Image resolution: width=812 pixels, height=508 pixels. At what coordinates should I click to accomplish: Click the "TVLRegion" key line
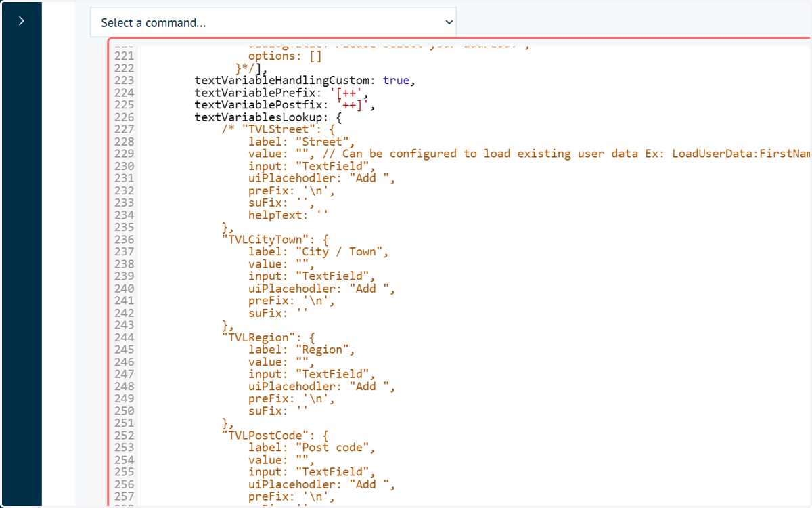coord(268,337)
